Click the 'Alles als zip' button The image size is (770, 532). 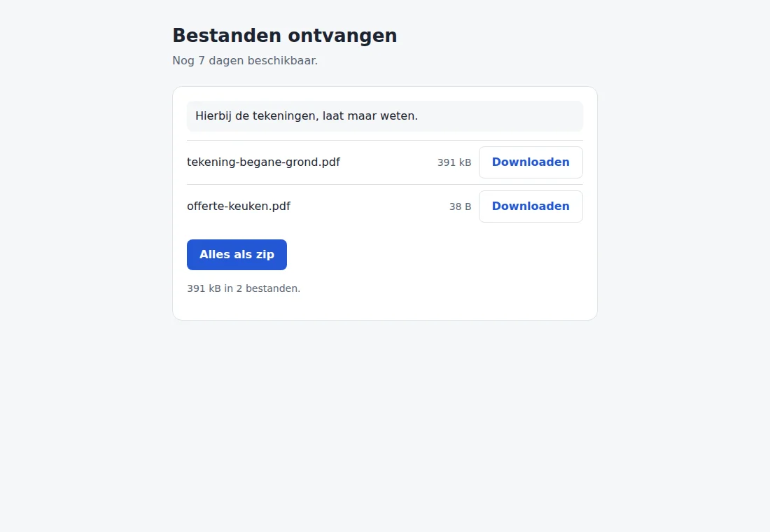click(237, 255)
